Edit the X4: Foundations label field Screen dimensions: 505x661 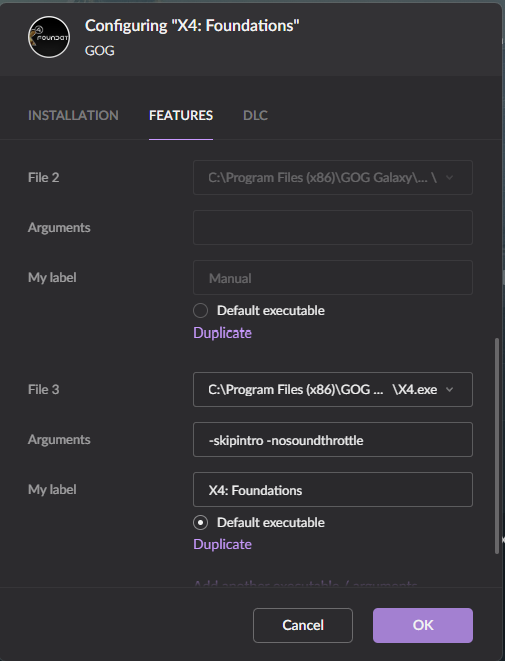pyautogui.click(x=333, y=490)
